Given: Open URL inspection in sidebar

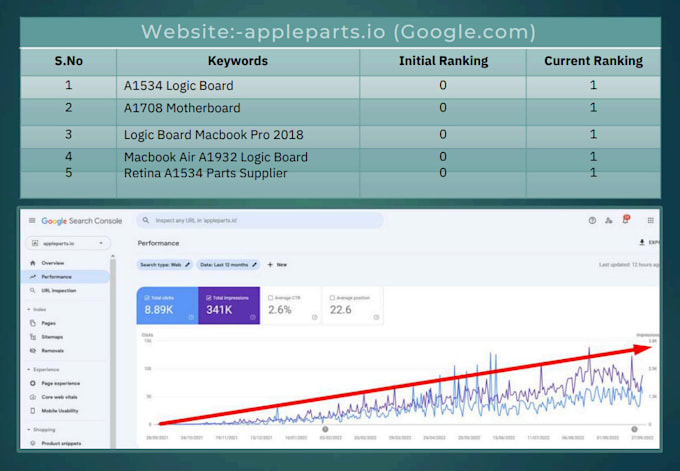Looking at the screenshot, I should pyautogui.click(x=65, y=290).
